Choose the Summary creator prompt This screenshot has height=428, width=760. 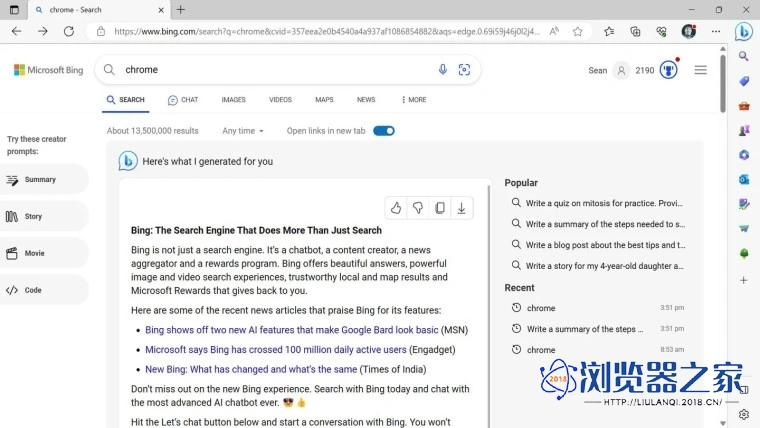44,179
